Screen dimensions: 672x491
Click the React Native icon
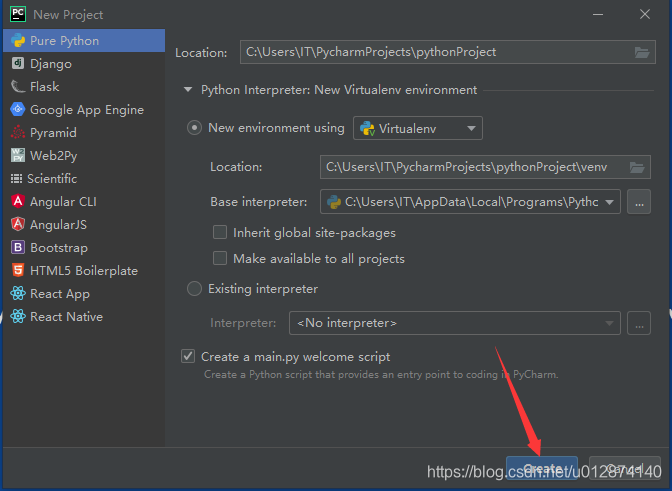pyautogui.click(x=18, y=317)
